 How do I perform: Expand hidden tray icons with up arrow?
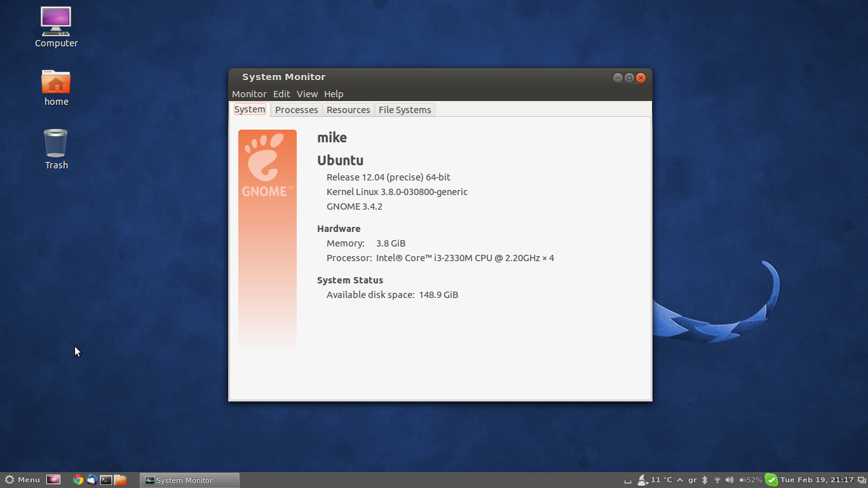pyautogui.click(x=680, y=480)
